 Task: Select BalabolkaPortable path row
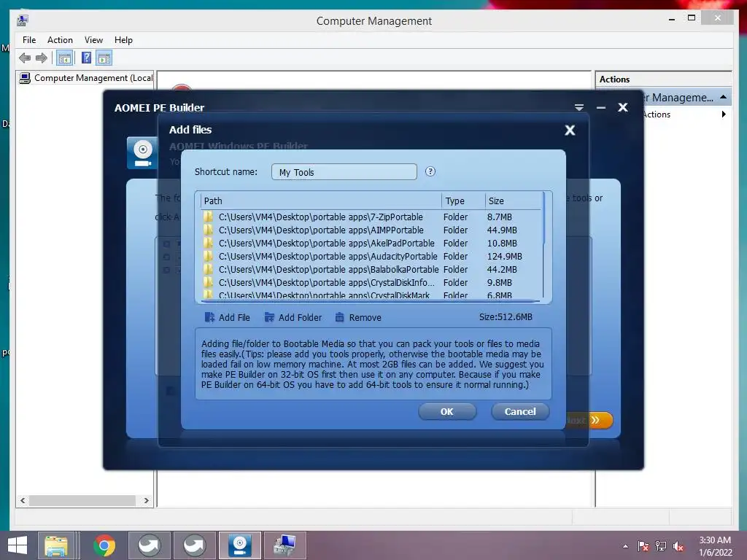pos(371,270)
